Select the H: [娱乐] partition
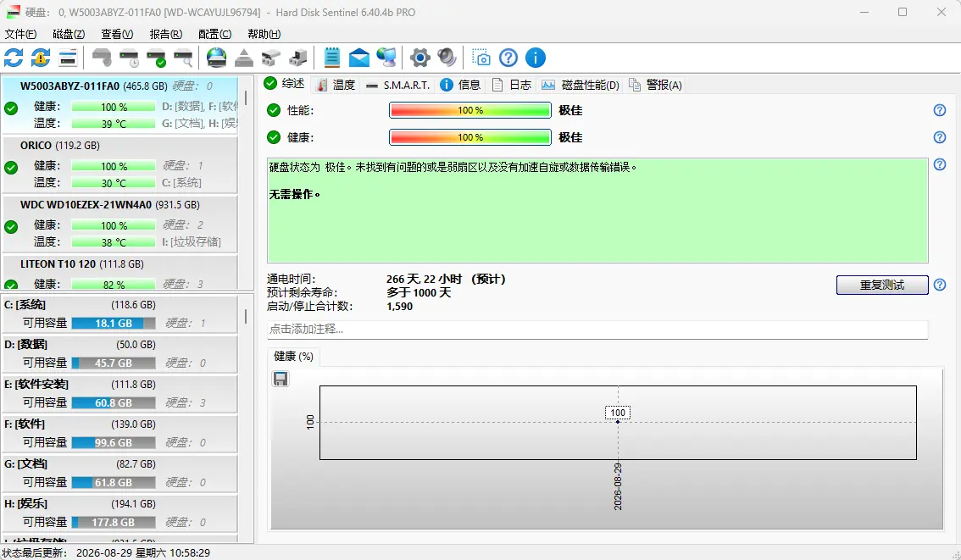Viewport: 961px width, 560px height. tap(120, 513)
